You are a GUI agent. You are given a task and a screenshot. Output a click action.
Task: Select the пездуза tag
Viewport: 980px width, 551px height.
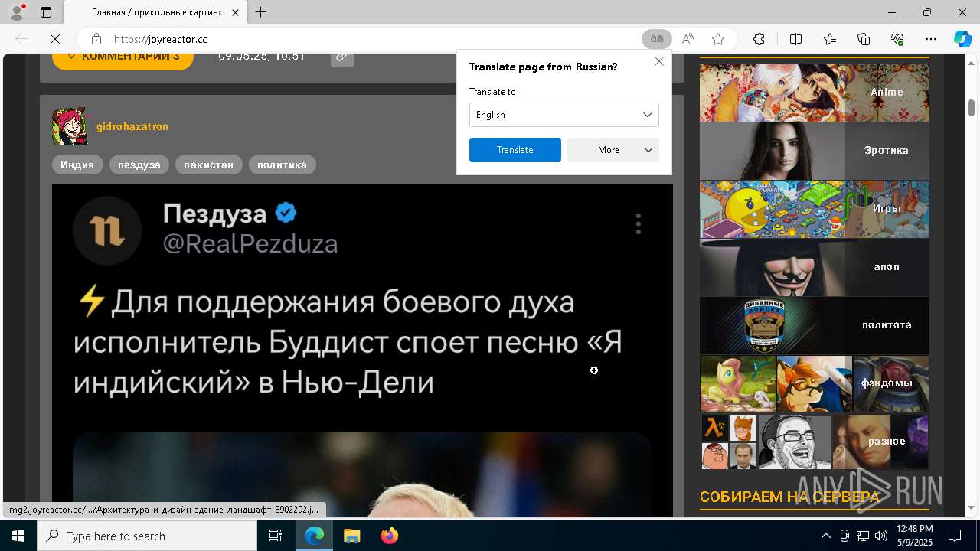coord(139,165)
